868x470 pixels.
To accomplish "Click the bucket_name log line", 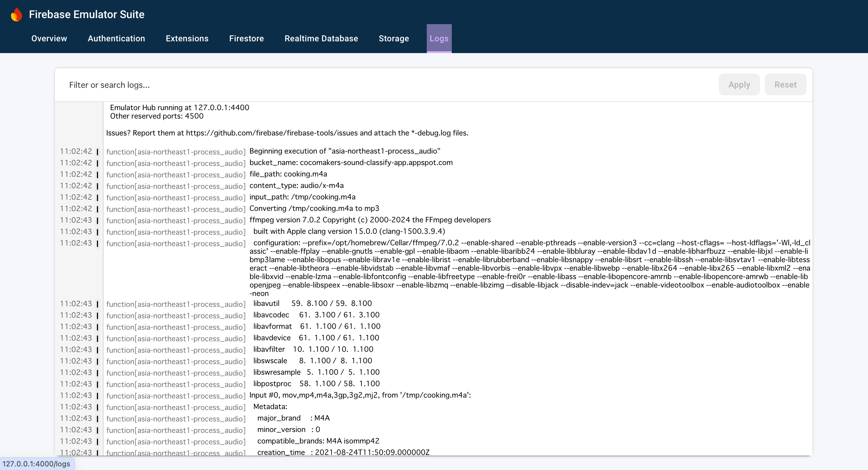I will 351,162.
